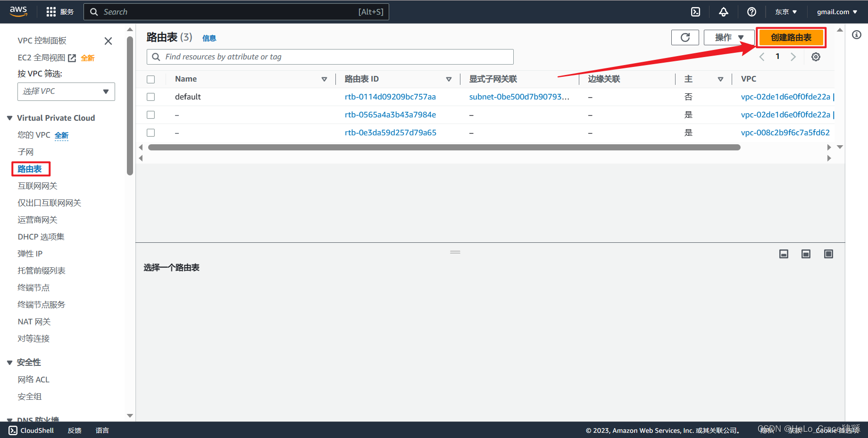Click Create route table (创建路由表) button
Image resolution: width=868 pixels, height=438 pixels.
coord(791,37)
